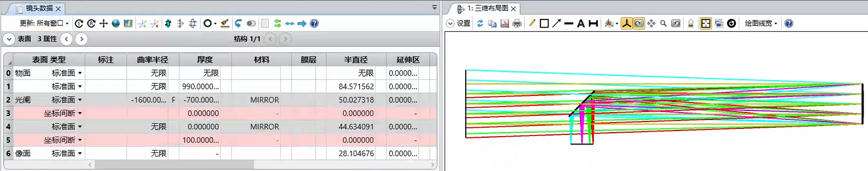This screenshot has width=868, height=171.
Task: Open the aperture circle dropdown arrow
Action: tap(215, 24)
